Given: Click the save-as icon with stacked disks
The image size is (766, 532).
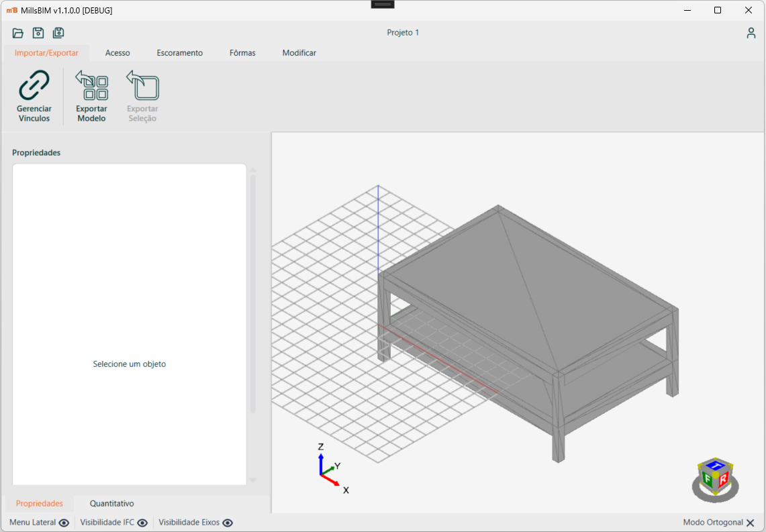Looking at the screenshot, I should coord(58,33).
